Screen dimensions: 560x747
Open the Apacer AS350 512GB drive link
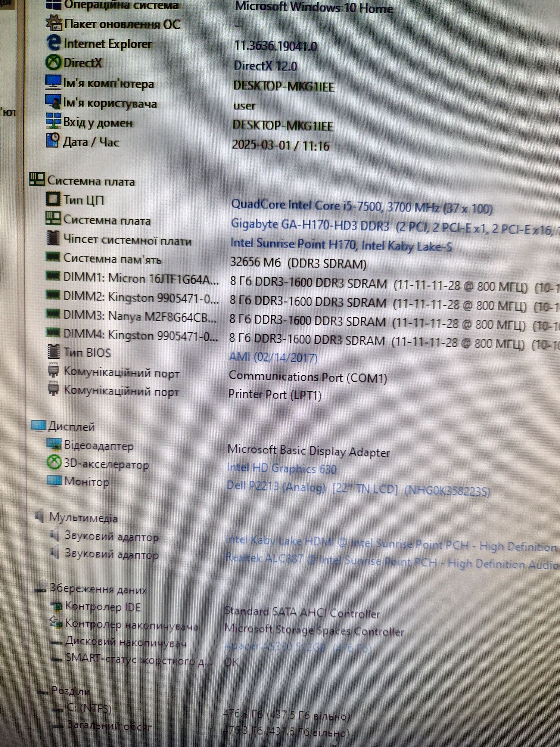click(298, 647)
